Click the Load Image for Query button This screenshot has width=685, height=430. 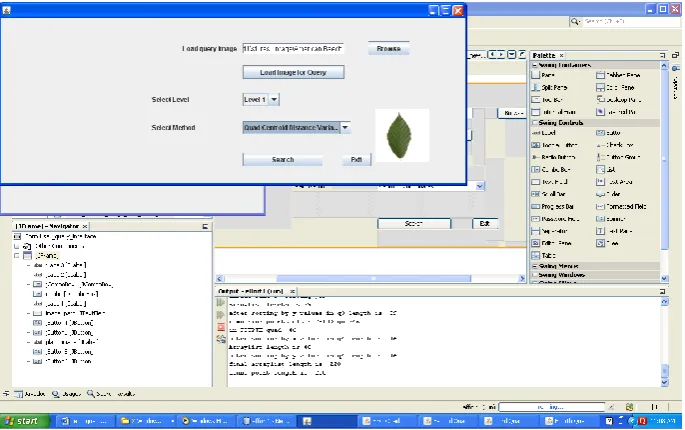(293, 73)
